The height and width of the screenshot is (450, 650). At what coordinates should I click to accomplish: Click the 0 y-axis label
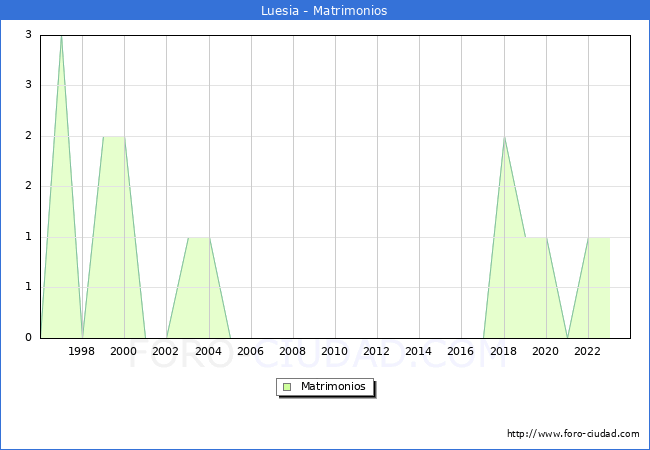(x=29, y=338)
